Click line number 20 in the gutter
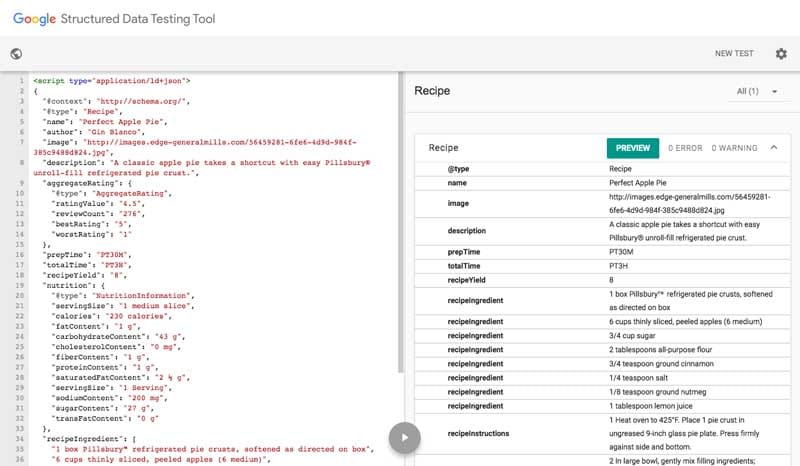800x466 pixels. coord(20,296)
